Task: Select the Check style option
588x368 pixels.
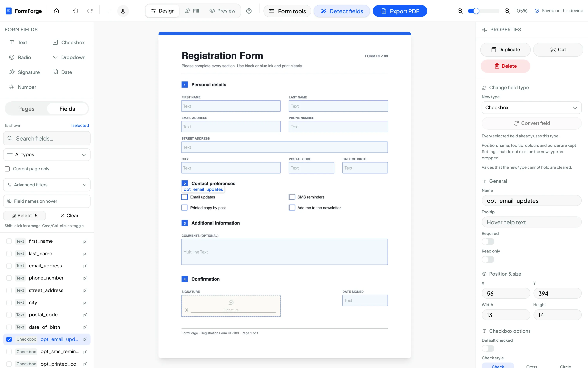Action: [x=498, y=366]
